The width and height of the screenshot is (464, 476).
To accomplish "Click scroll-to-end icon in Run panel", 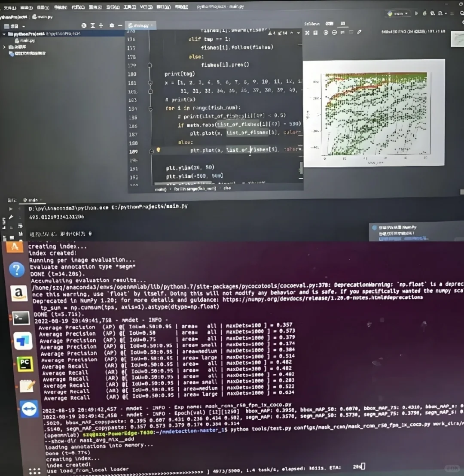I will point(21,234).
